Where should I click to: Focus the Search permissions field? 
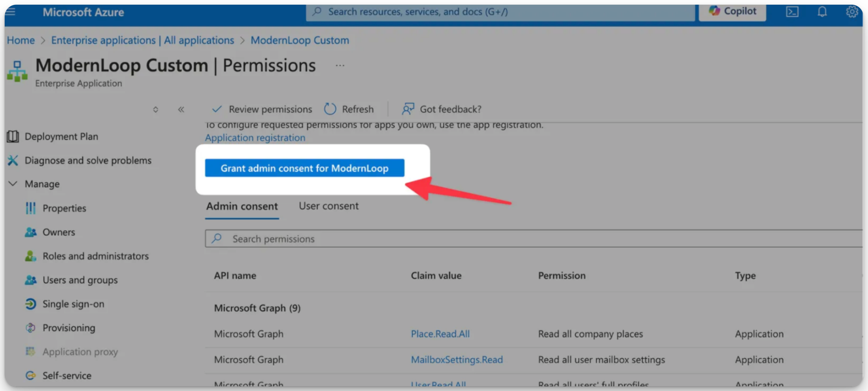point(534,239)
